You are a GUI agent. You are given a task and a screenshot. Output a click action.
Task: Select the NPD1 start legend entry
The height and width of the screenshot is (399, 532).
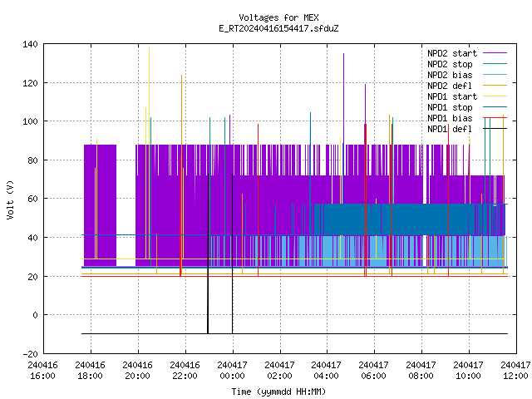(452, 96)
